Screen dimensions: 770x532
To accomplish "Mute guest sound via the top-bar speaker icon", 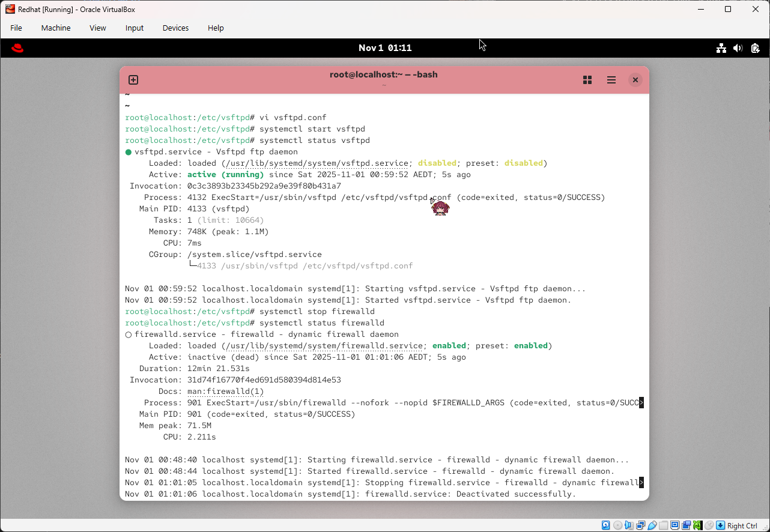I will point(738,47).
